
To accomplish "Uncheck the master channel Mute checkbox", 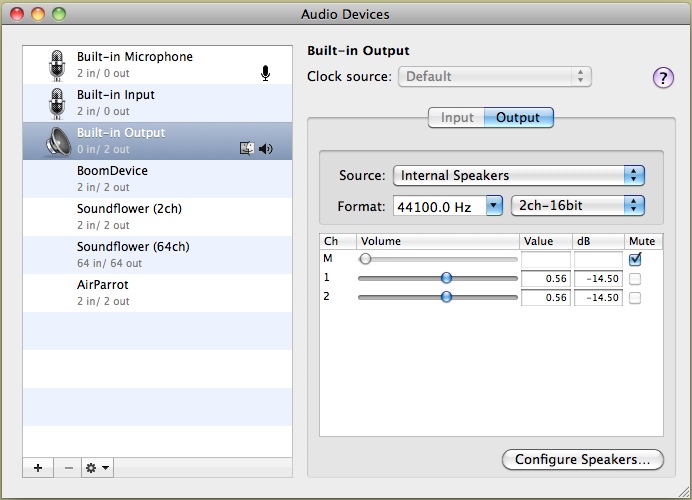I will 635,259.
